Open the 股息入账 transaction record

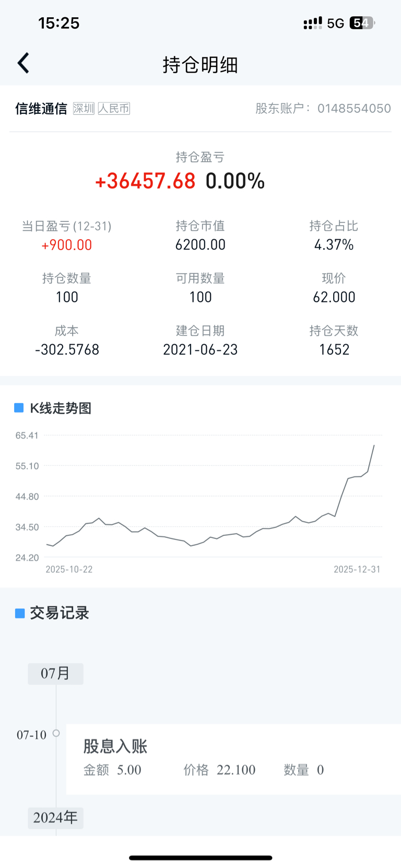click(233, 758)
